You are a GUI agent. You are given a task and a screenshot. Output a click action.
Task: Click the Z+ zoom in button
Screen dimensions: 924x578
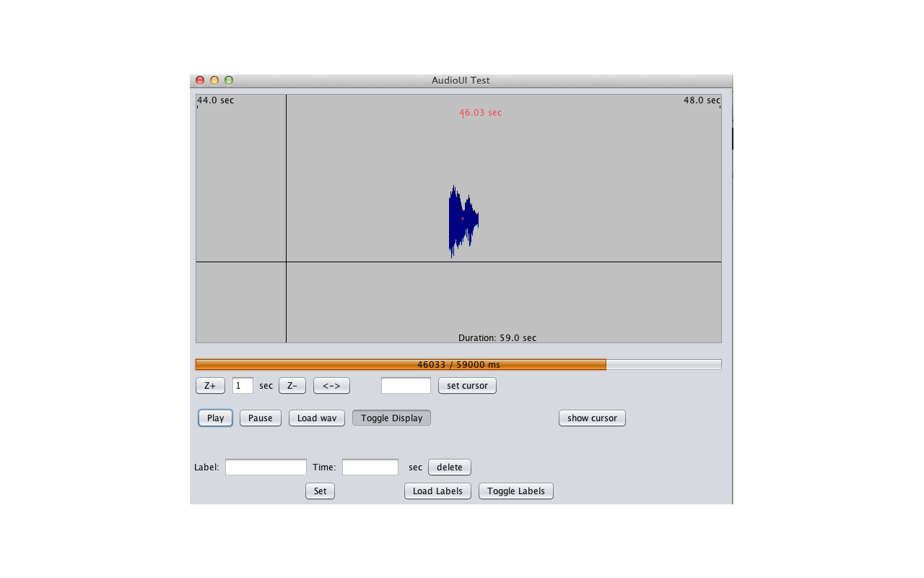[x=210, y=386]
